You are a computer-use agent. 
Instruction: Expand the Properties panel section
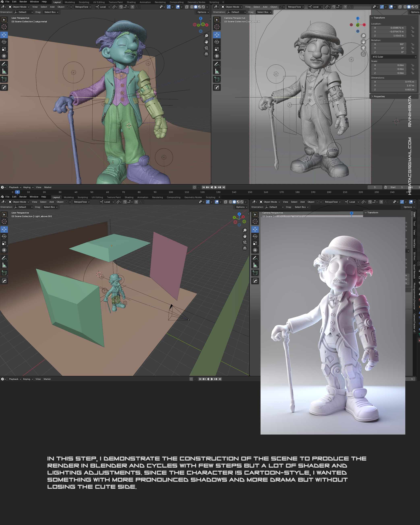(379, 96)
